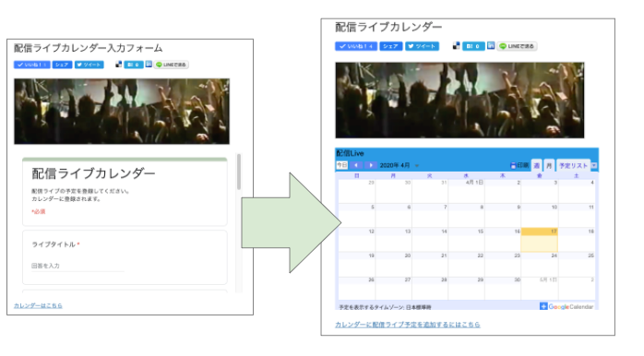Click the Facebook like button on the calendar page
This screenshot has width=644, height=356.
click(x=356, y=46)
